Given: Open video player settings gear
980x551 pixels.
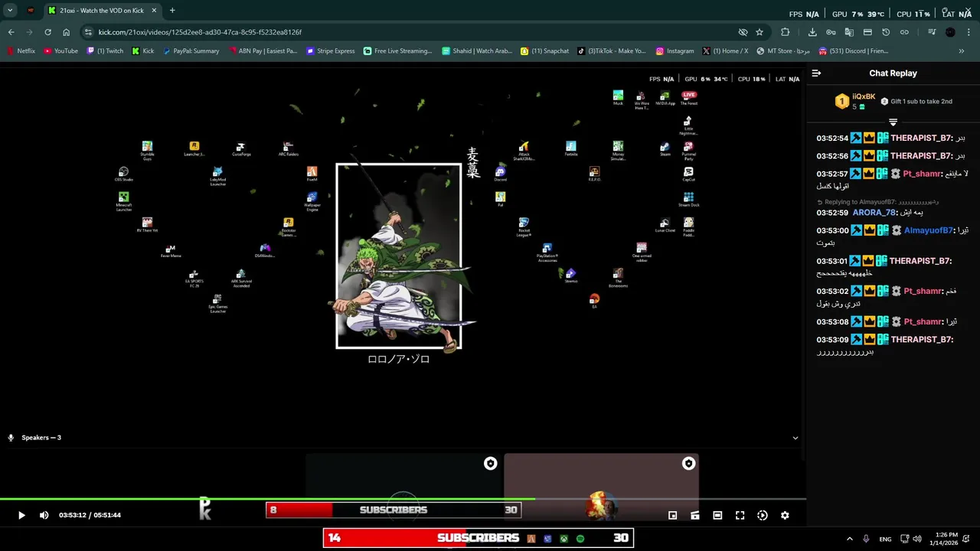Looking at the screenshot, I should pos(785,515).
